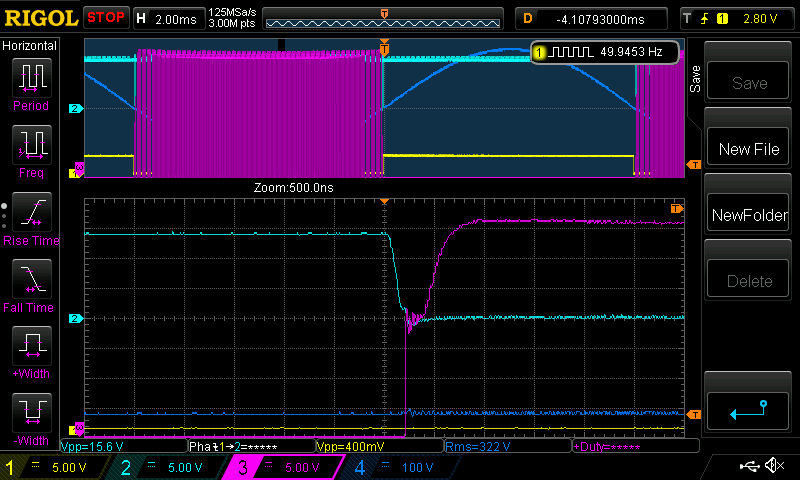Click the 2.00ms horizontal timebase field
800x480 pixels.
click(176, 18)
